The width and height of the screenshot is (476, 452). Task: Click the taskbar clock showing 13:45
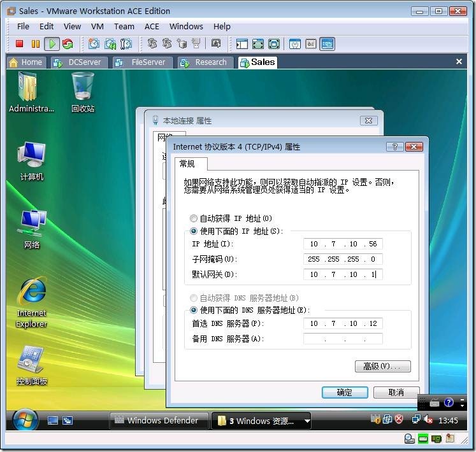448,420
